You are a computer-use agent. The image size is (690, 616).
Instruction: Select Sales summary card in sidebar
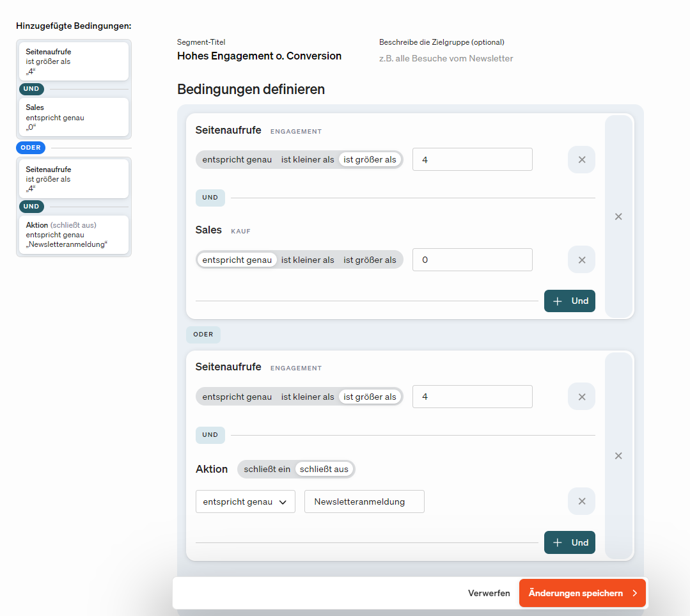(x=74, y=117)
